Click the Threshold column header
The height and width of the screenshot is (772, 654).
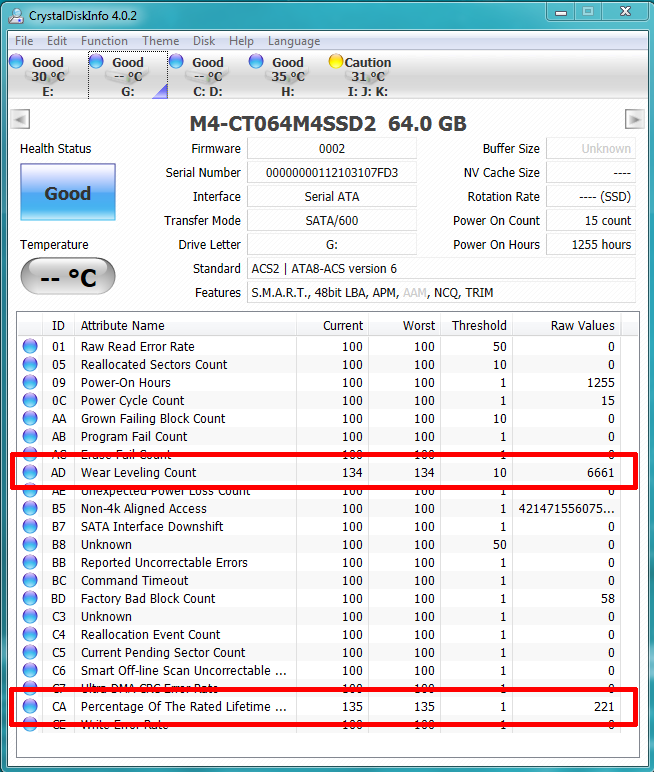pos(477,325)
